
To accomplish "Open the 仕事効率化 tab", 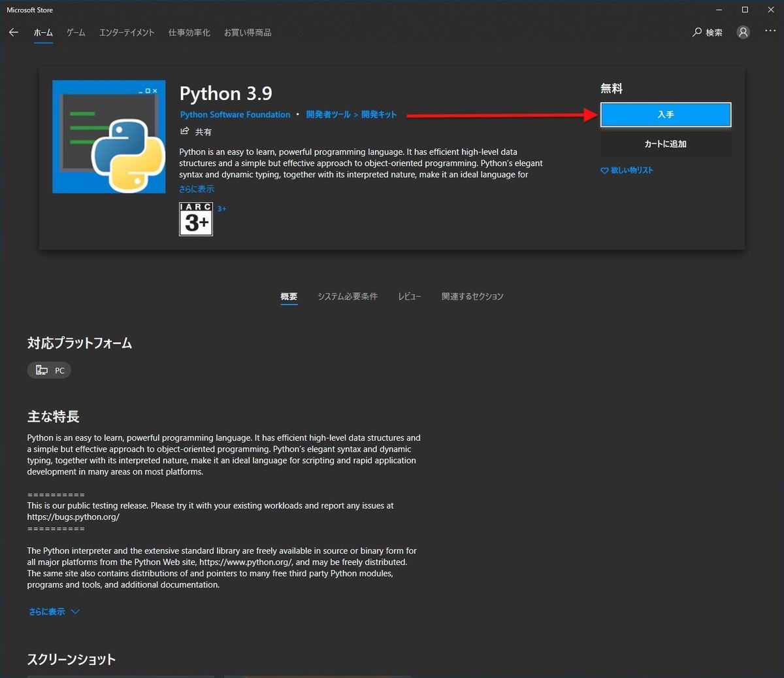I will [x=189, y=32].
